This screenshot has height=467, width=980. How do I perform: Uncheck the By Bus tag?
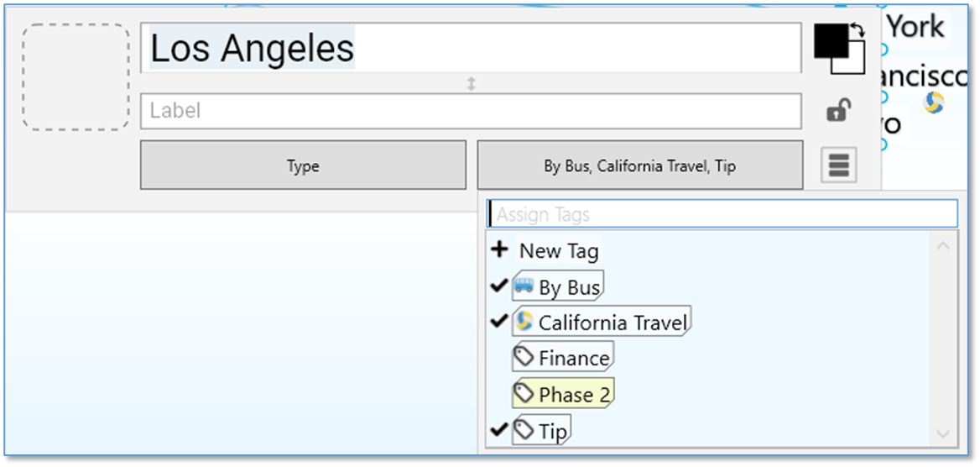(x=499, y=286)
